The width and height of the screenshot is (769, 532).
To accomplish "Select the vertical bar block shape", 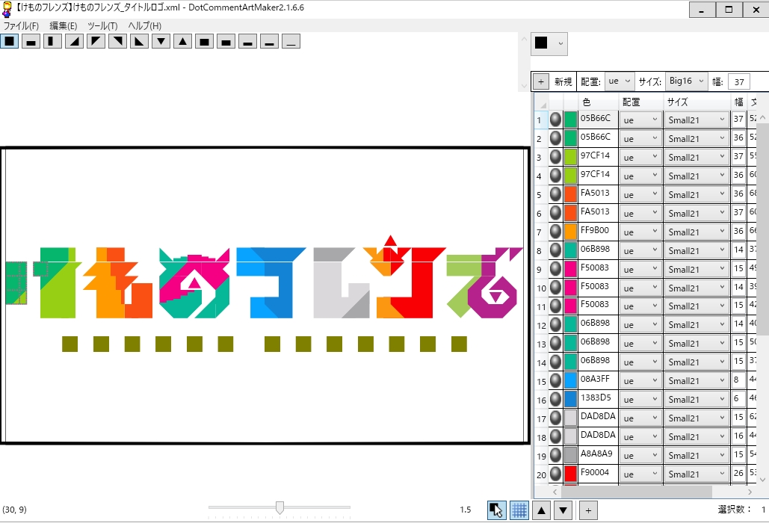I will [x=52, y=41].
